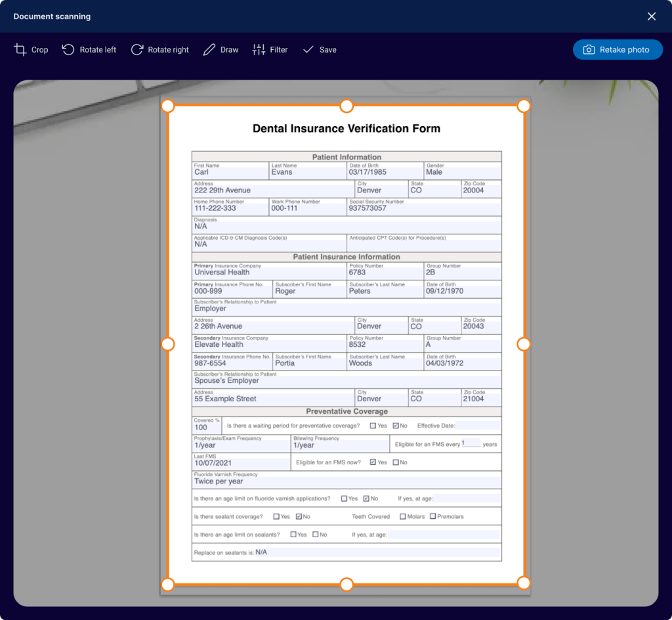This screenshot has width=672, height=620.
Task: Check the Molars checkbox under Teeth Covered
Action: click(x=403, y=516)
